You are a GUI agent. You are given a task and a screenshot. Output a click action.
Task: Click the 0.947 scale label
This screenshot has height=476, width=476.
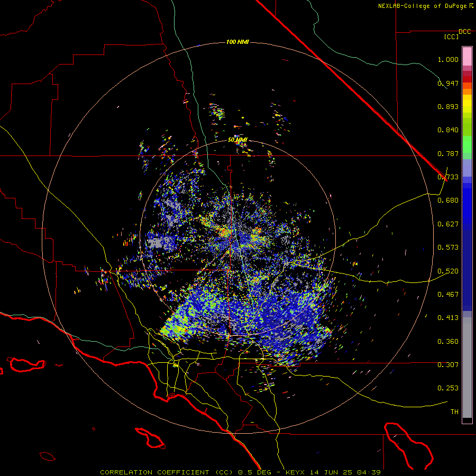coord(448,83)
